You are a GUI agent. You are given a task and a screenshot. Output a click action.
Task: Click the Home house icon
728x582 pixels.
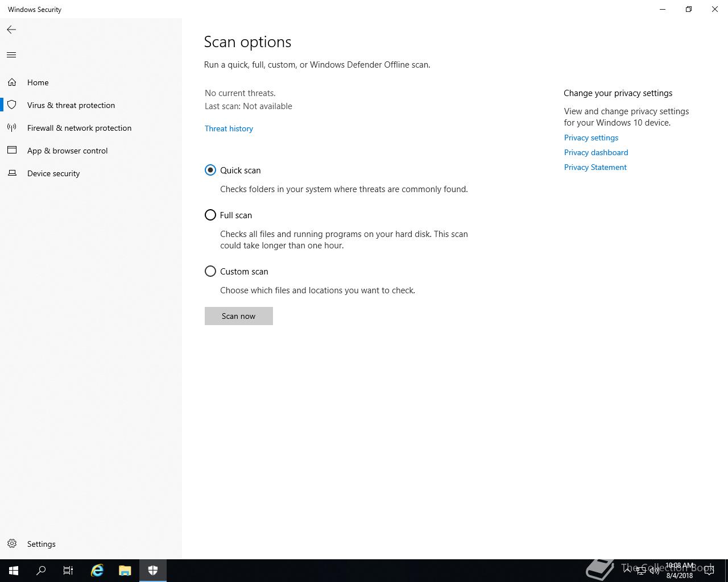coord(12,82)
